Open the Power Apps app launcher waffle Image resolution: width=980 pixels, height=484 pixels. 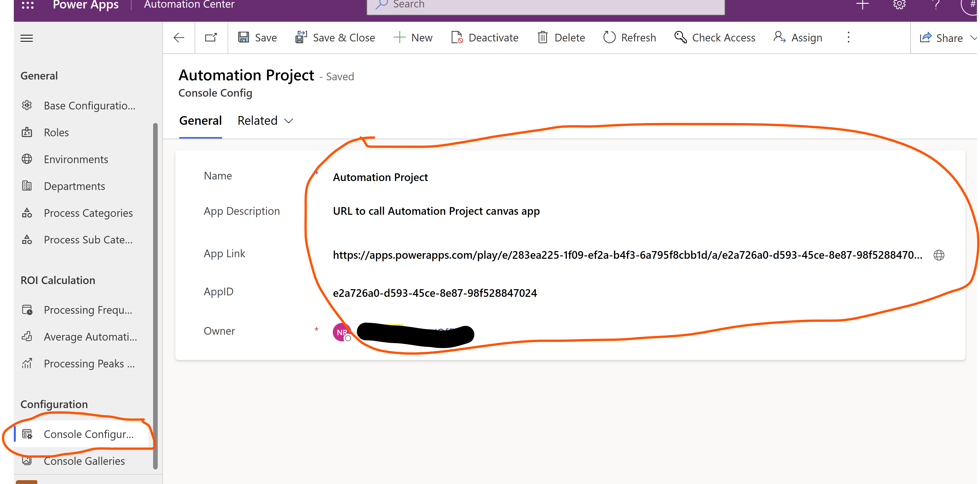27,5
